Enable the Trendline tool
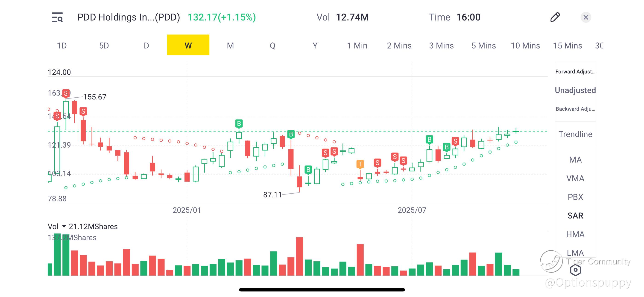 [575, 134]
